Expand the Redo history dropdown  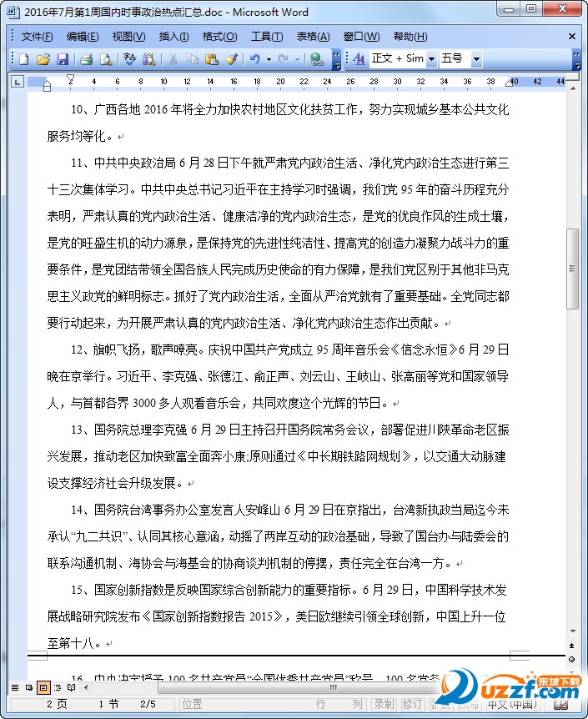tap(297, 59)
